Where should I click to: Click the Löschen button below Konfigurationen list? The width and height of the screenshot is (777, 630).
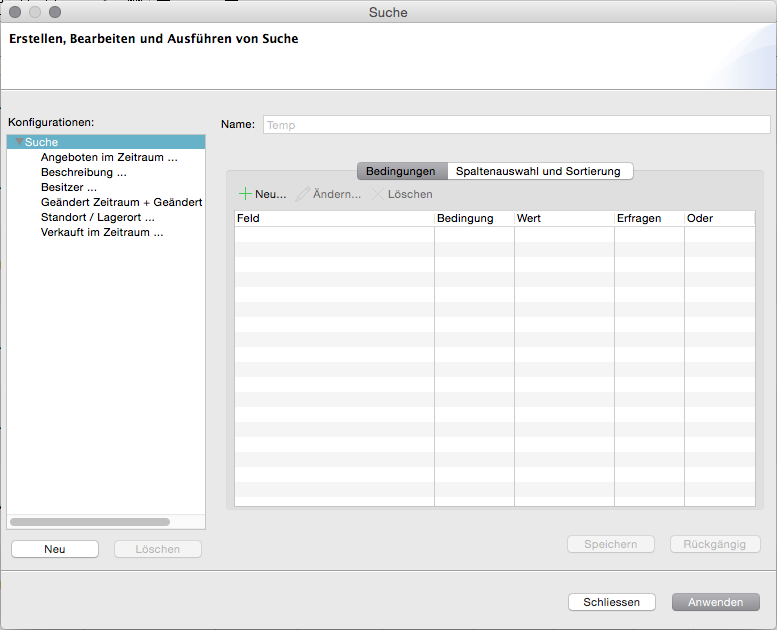[x=158, y=549]
